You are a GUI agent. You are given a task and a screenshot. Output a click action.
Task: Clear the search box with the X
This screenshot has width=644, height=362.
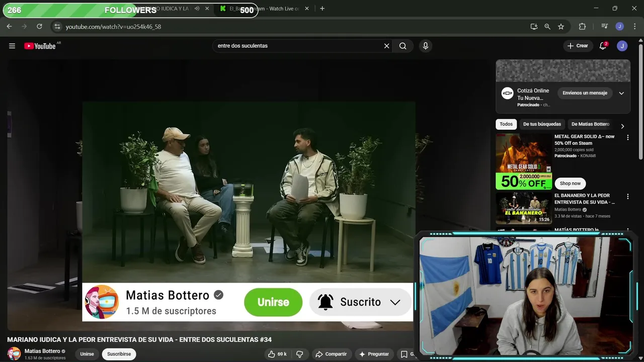coord(386,46)
